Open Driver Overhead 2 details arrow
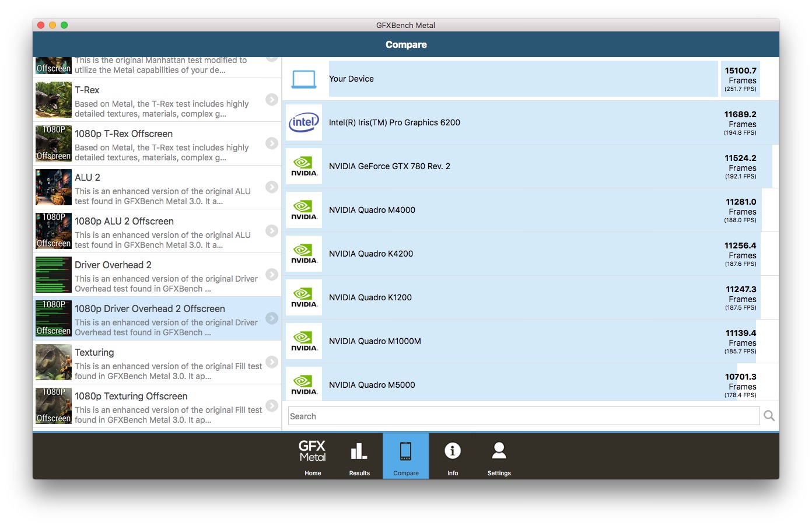 [x=272, y=275]
